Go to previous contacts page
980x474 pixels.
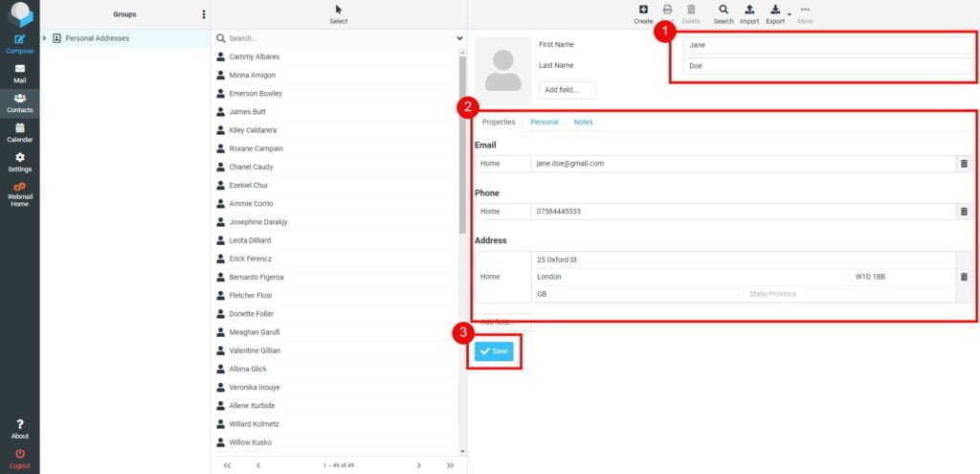pyautogui.click(x=258, y=465)
